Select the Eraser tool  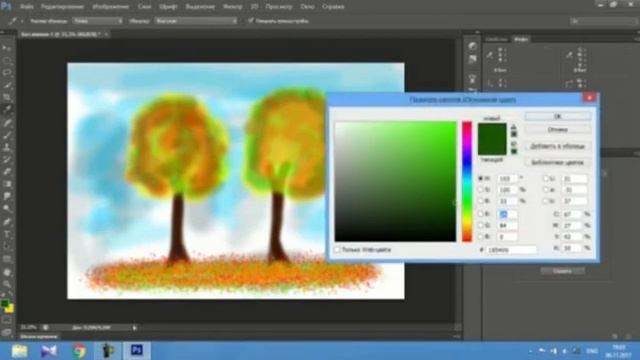pyautogui.click(x=7, y=171)
